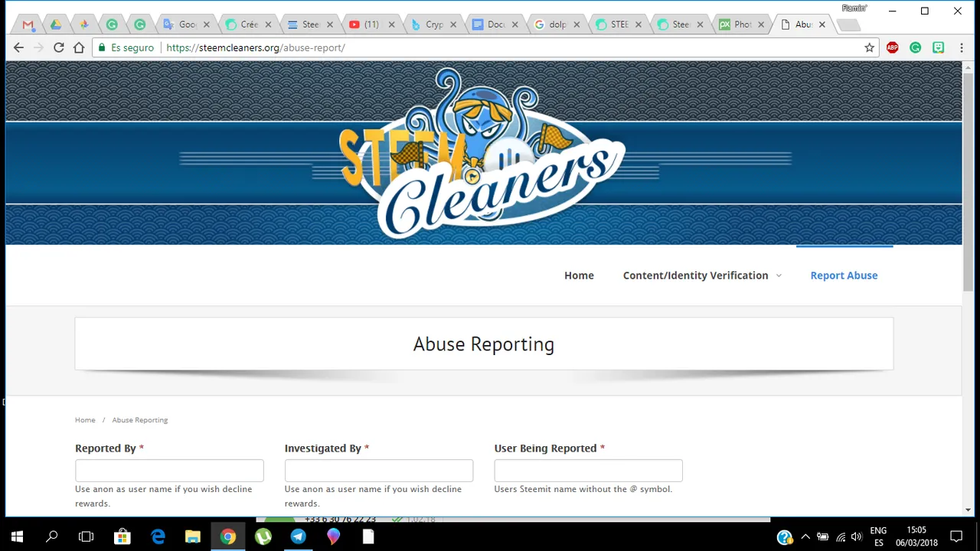This screenshot has height=551, width=980.
Task: Switch to the Google Docs tab
Action: (x=495, y=24)
